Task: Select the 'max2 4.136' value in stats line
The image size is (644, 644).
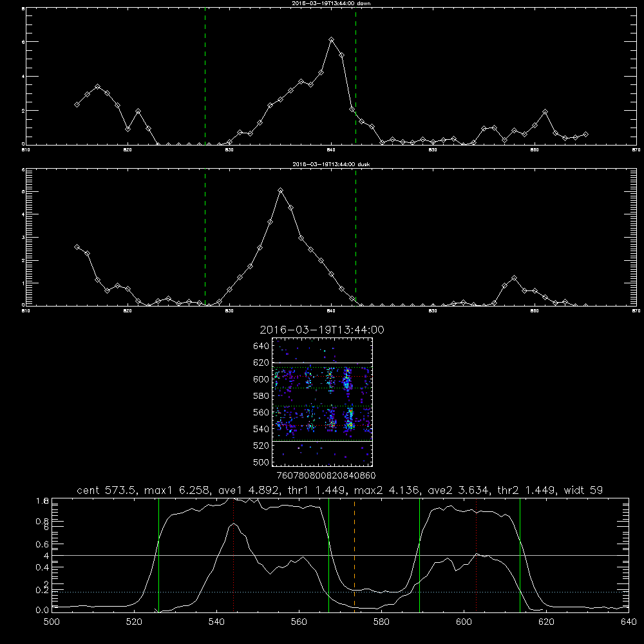Action: 386,490
